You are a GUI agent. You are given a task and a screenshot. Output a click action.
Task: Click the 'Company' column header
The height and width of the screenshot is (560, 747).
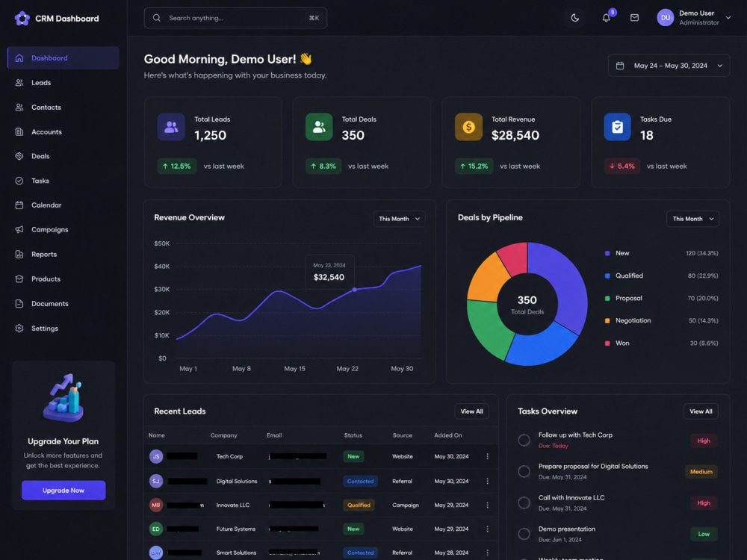click(x=223, y=435)
